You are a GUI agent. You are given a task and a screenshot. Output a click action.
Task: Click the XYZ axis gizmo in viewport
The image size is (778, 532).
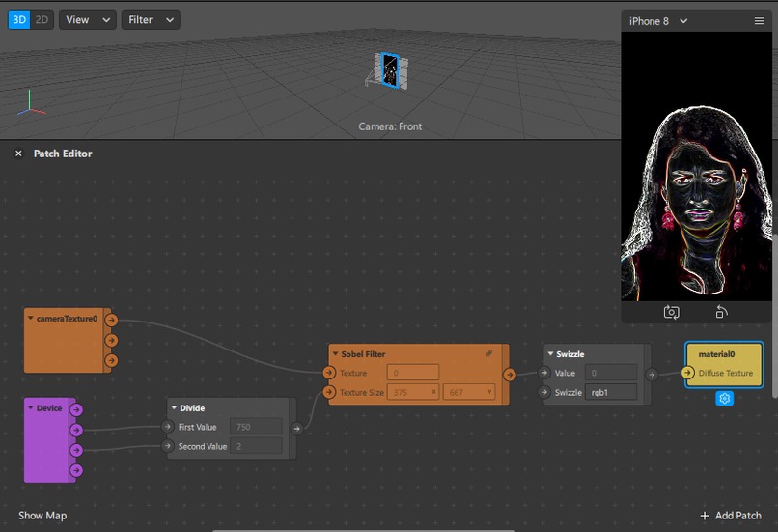pos(31,103)
